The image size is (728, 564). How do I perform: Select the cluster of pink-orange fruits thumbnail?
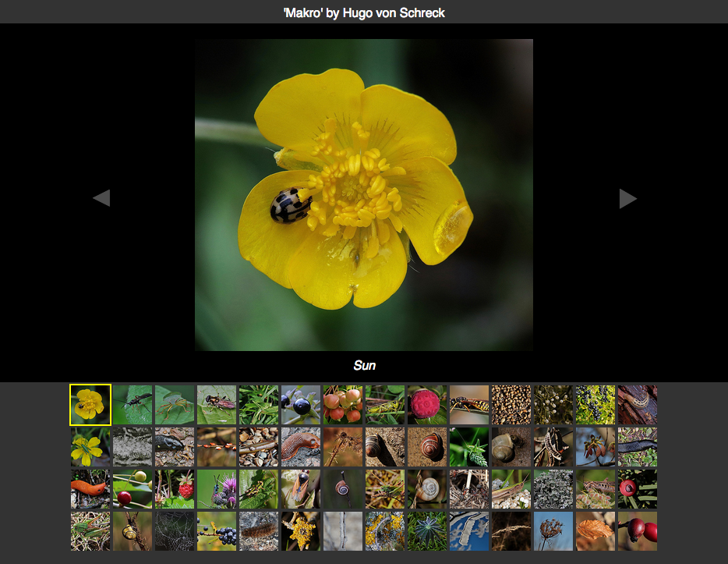point(343,404)
